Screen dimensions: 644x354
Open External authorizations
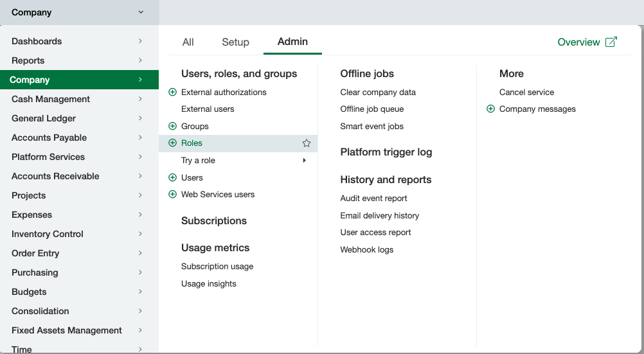click(224, 92)
